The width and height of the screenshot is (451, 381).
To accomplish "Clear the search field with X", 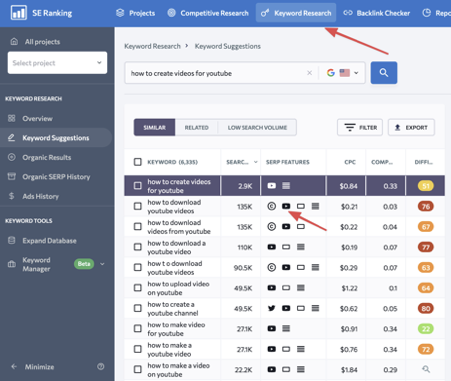I will point(309,73).
